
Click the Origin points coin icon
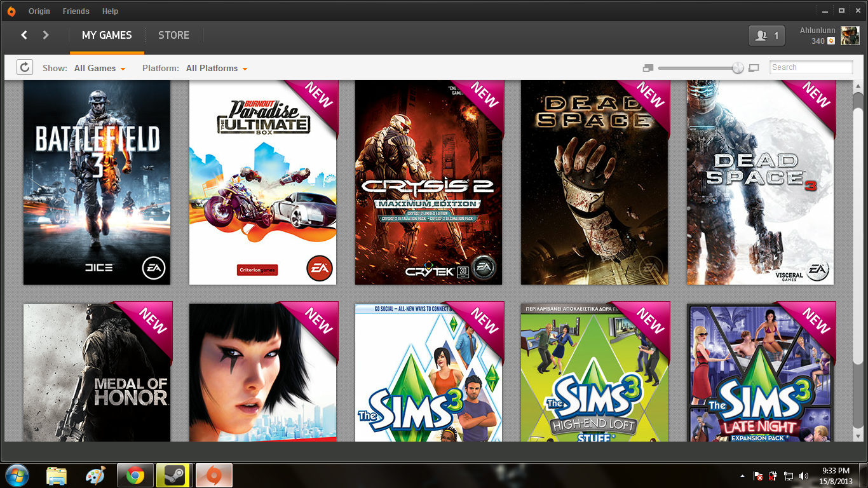831,41
